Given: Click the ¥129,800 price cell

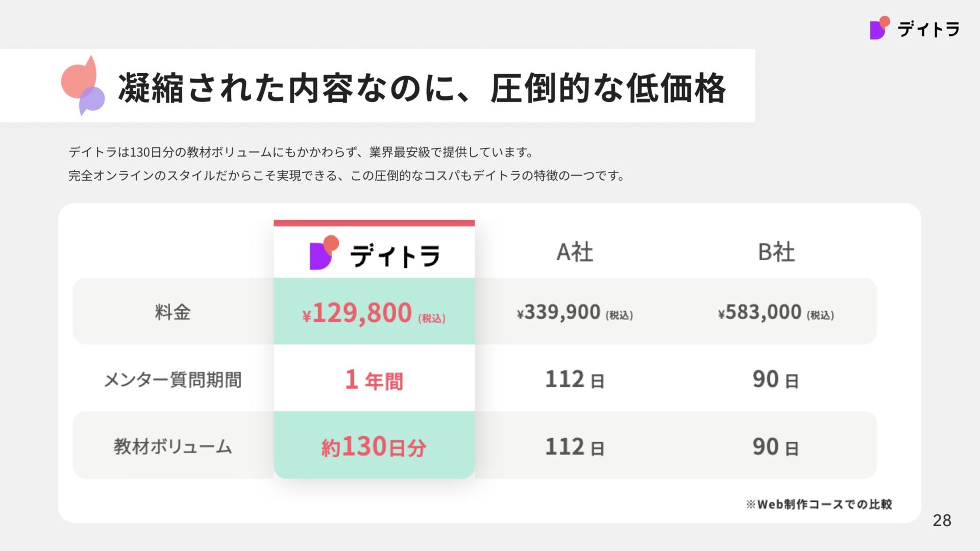Looking at the screenshot, I should [374, 313].
